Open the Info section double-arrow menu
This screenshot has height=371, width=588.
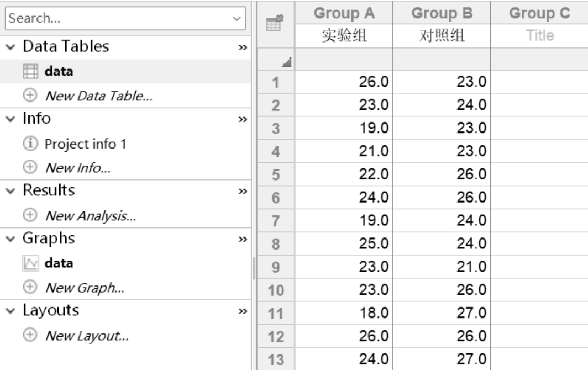click(x=242, y=119)
